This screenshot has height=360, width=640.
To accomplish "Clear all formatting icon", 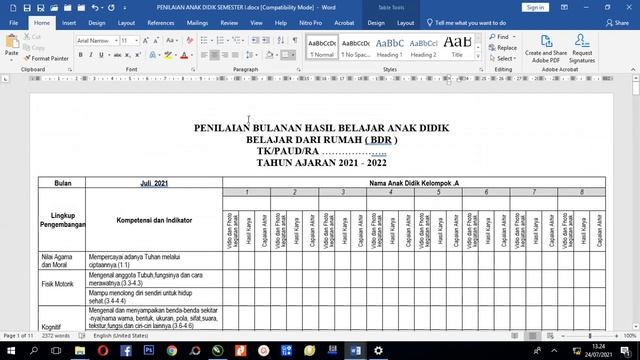I will pos(189,40).
